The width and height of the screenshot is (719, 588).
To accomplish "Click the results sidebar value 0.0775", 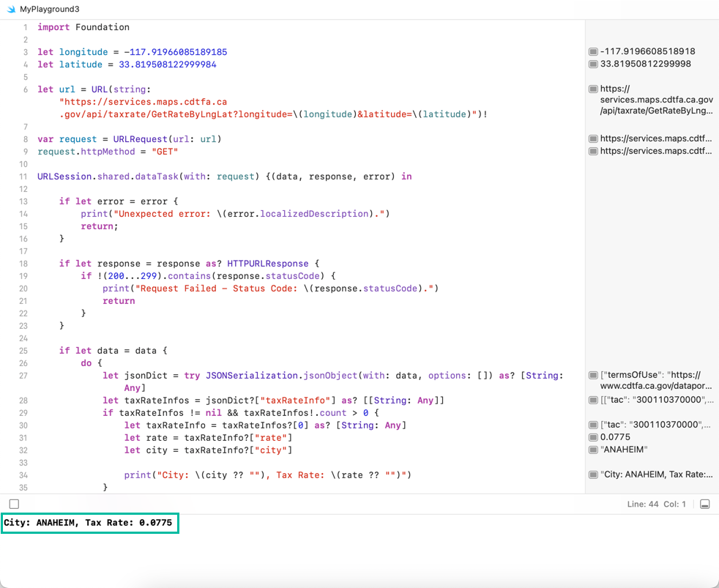I will click(615, 437).
